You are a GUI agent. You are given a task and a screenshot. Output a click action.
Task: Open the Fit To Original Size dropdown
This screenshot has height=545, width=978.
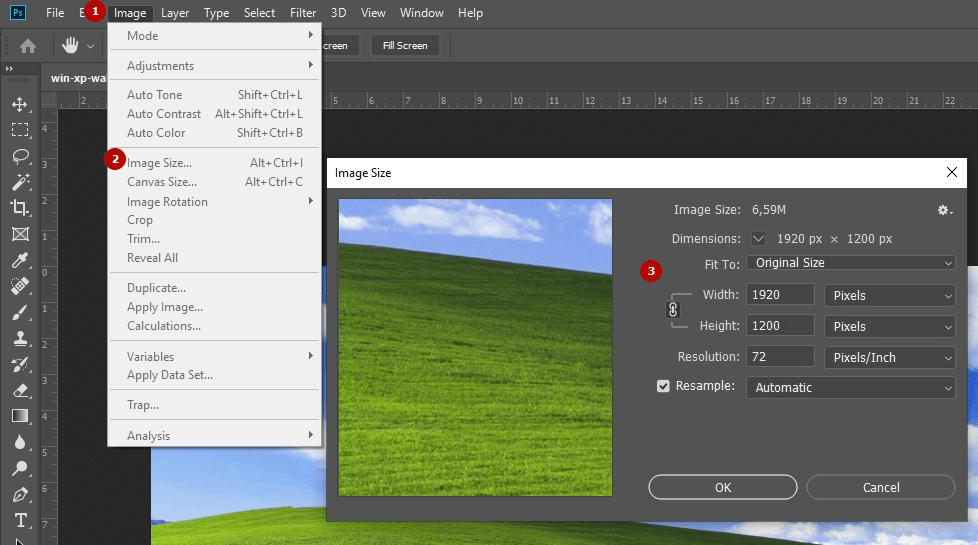(851, 263)
